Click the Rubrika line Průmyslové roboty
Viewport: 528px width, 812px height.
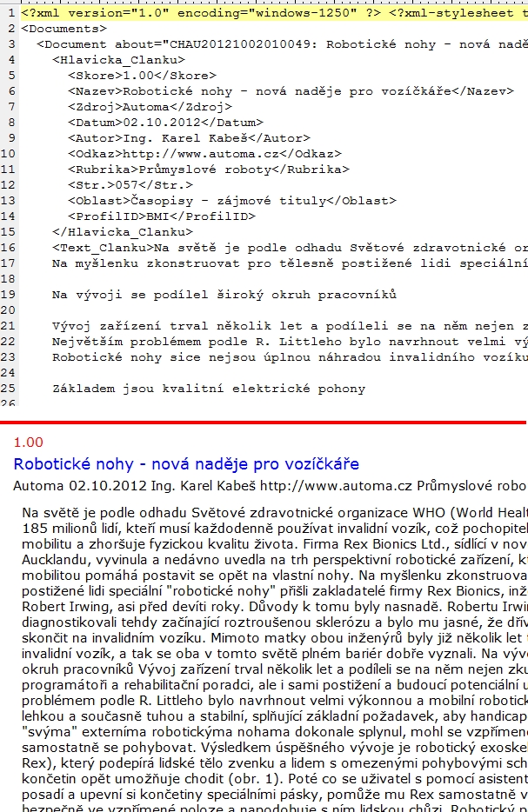pos(208,170)
